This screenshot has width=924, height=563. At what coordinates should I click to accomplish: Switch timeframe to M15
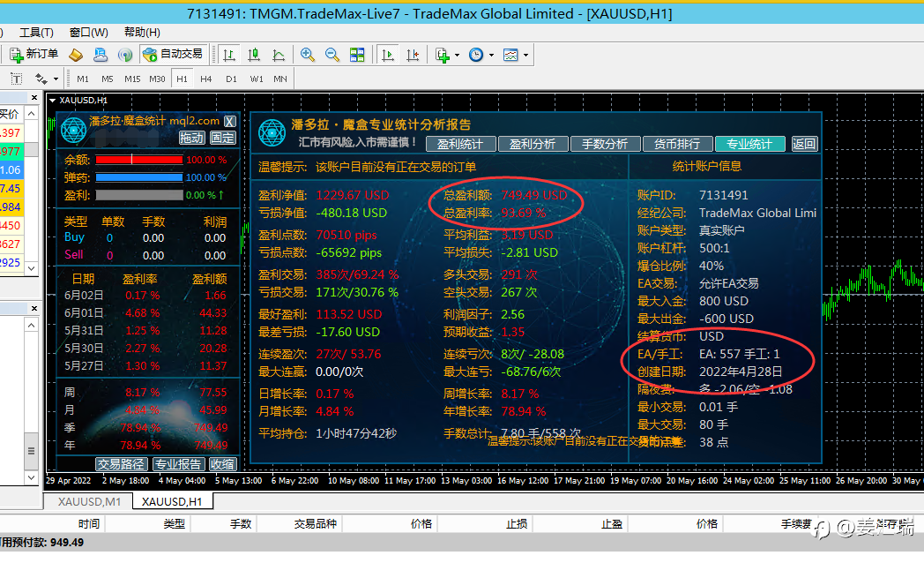(132, 79)
